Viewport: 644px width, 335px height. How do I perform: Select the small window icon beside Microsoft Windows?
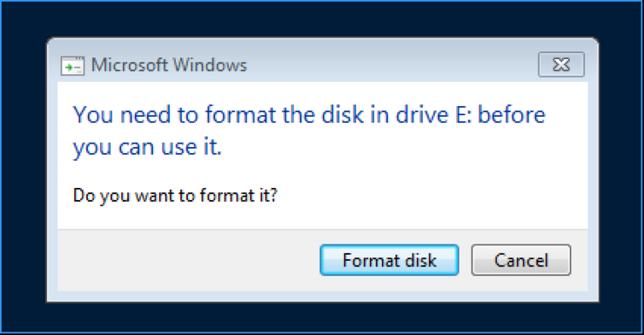point(73,65)
